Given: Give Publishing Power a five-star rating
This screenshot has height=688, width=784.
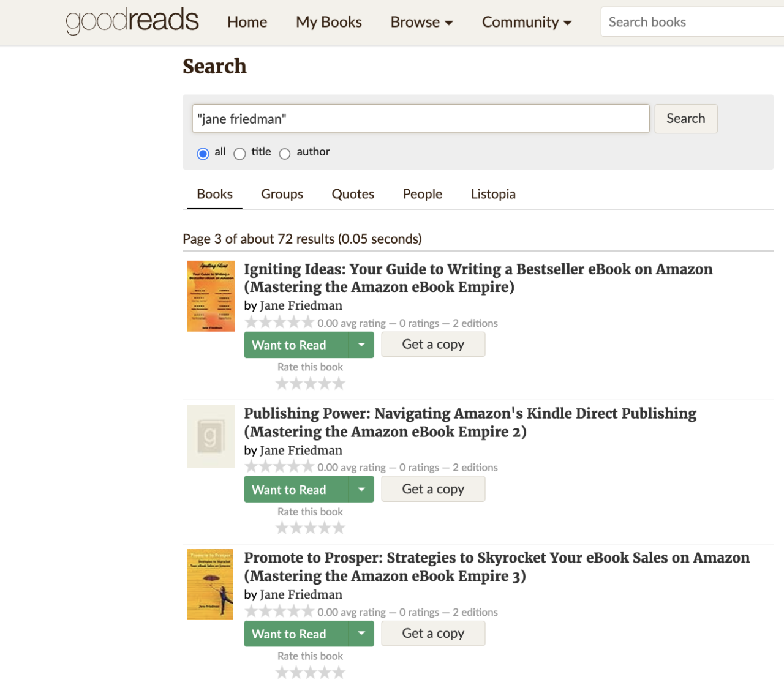Looking at the screenshot, I should click(x=339, y=527).
